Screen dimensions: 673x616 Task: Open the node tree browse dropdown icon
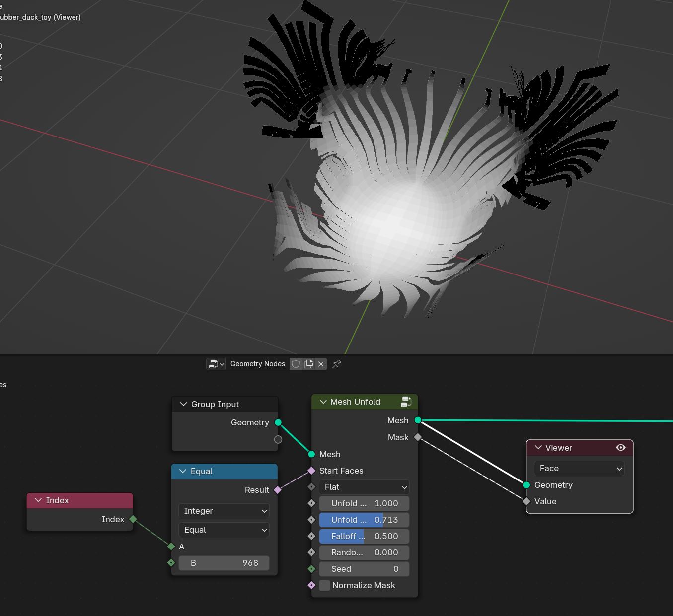click(216, 364)
